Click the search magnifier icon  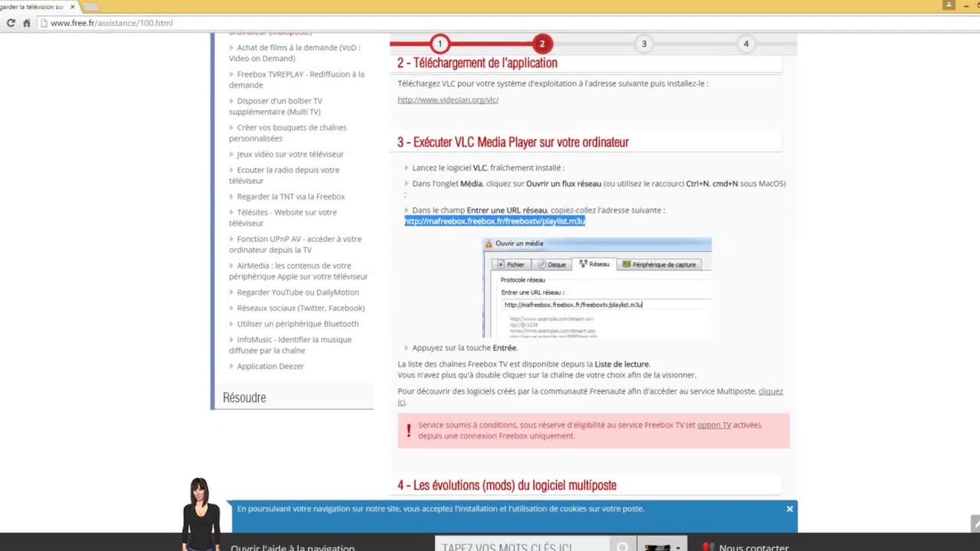622,546
